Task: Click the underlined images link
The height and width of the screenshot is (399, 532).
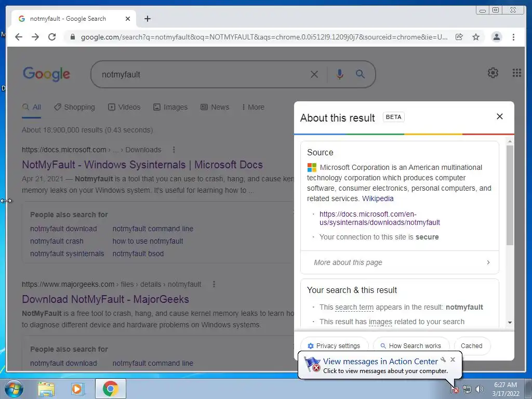Action: 380,322
